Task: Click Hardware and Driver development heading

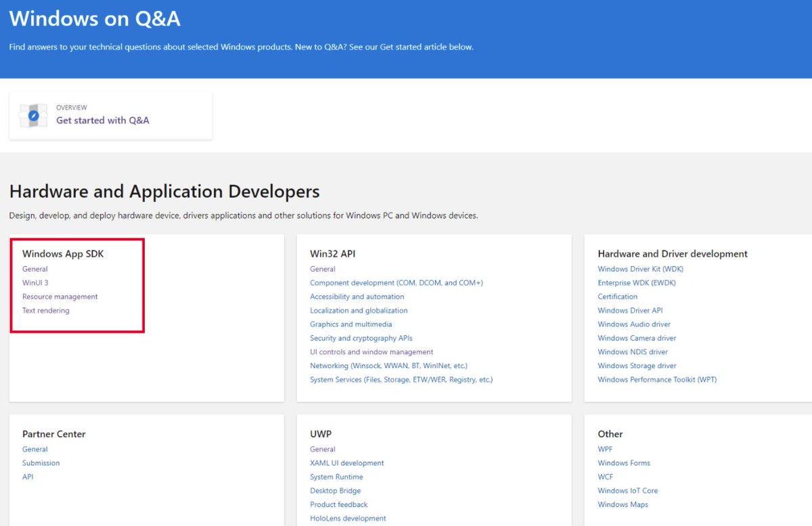Action: [673, 254]
